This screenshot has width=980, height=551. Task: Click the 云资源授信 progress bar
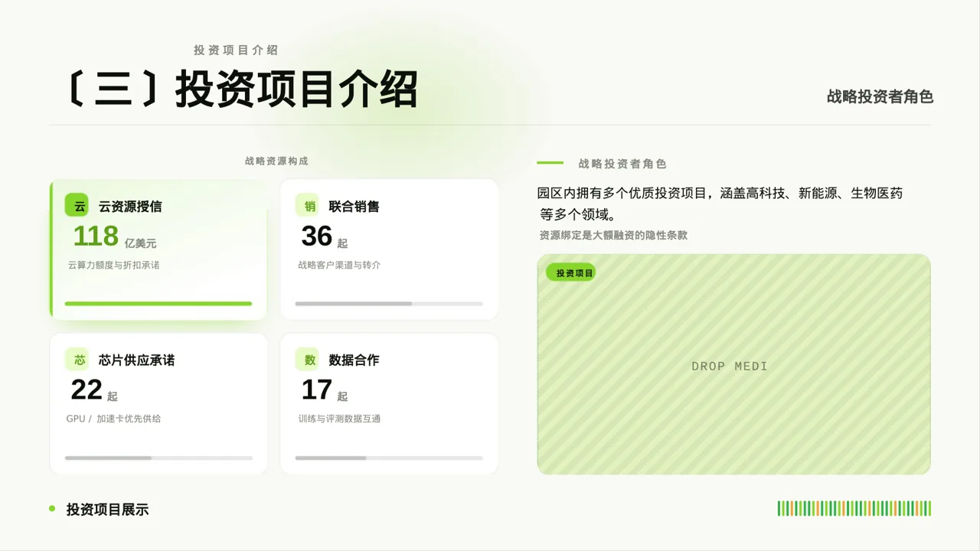[x=158, y=304]
